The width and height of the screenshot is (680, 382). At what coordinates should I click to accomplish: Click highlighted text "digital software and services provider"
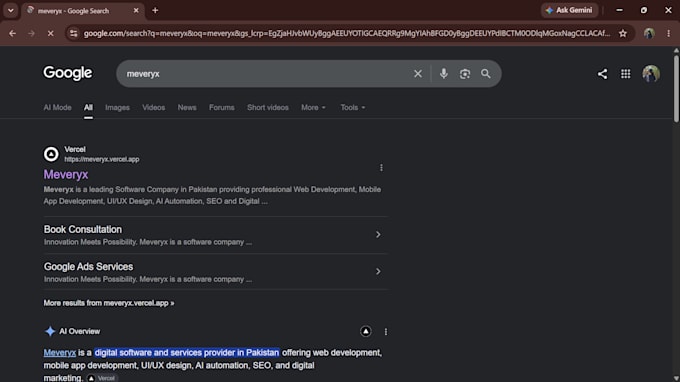coord(165,353)
